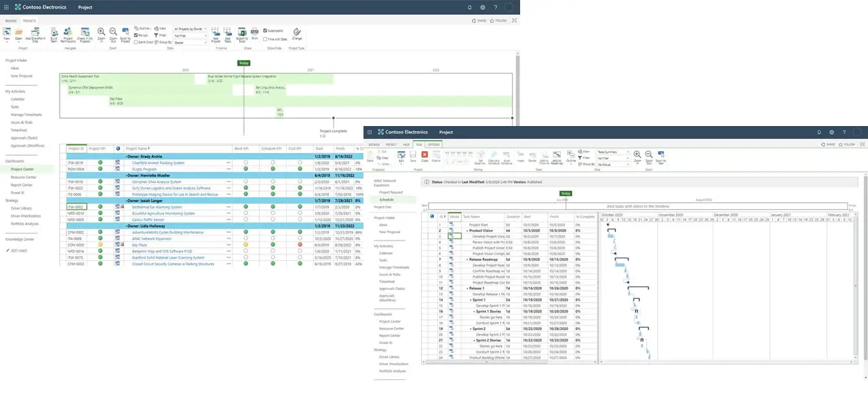Switch to the Options ribbon tab
The image size is (868, 393).
point(433,144)
